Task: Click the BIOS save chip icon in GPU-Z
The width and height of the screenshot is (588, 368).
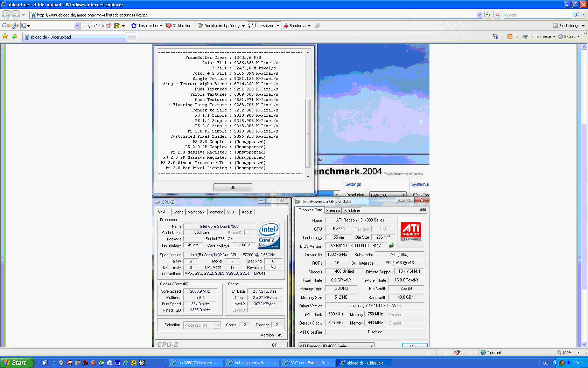Action: click(391, 246)
